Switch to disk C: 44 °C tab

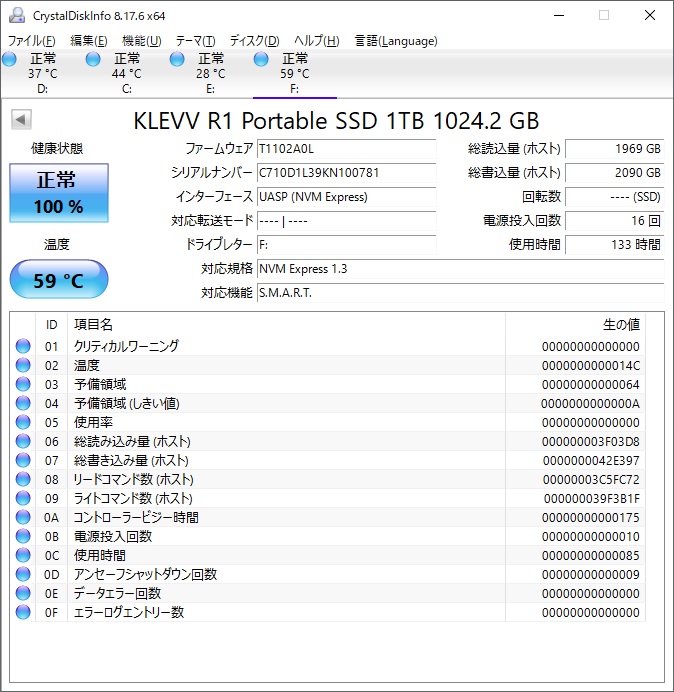click(x=127, y=73)
